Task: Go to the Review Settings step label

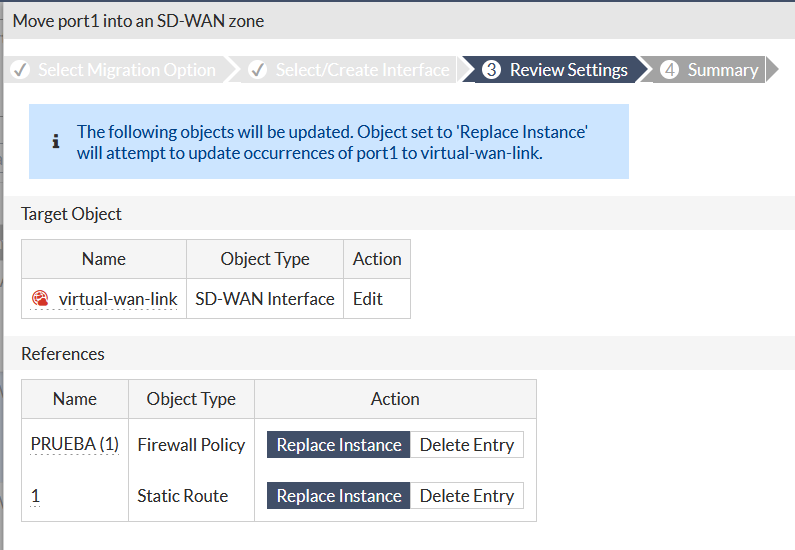Action: pyautogui.click(x=568, y=70)
